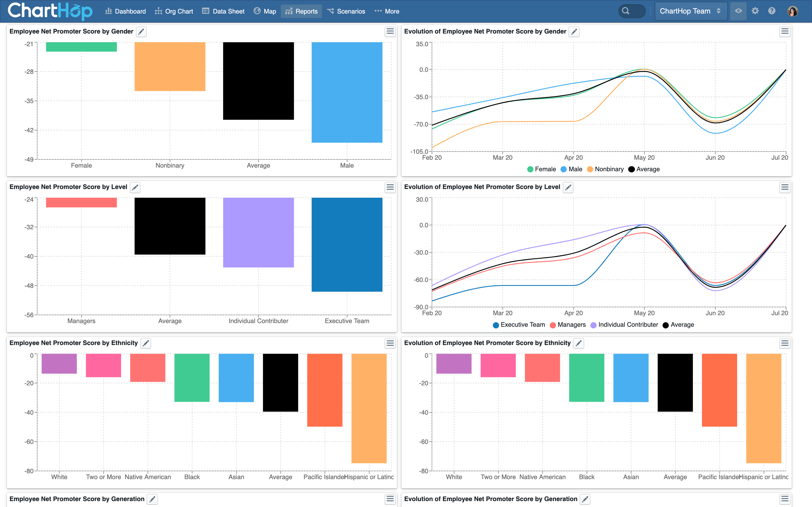Viewport: 812px width, 507px height.
Task: Click the Map globe icon
Action: point(257,11)
